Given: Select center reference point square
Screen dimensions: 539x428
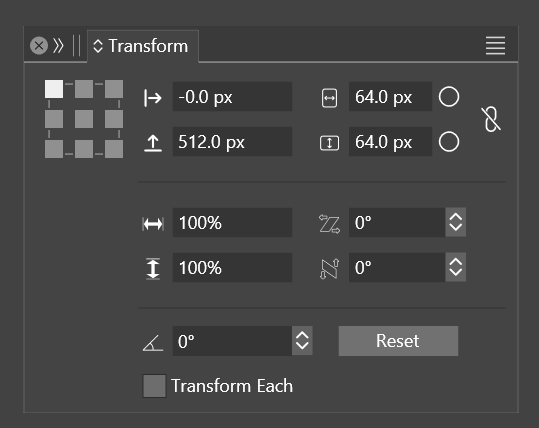Looking at the screenshot, I should click(x=84, y=119).
